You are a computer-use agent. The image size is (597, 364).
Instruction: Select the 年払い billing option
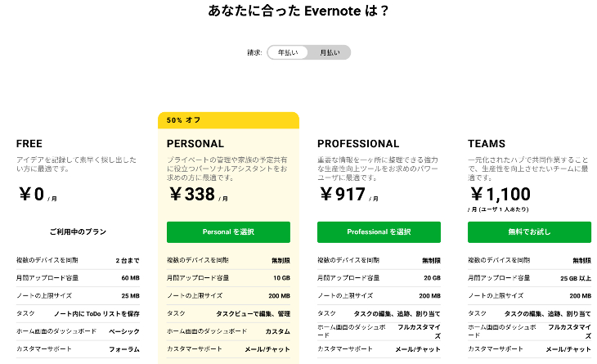pyautogui.click(x=287, y=52)
